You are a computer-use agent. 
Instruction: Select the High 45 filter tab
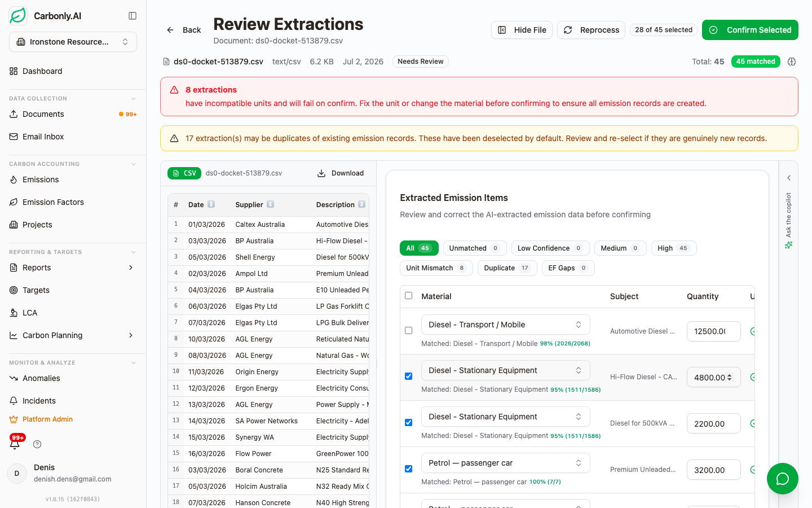(674, 248)
